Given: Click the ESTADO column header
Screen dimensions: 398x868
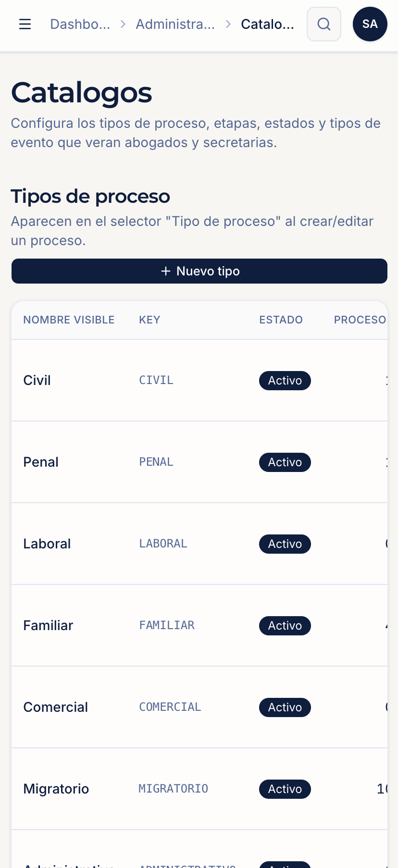Looking at the screenshot, I should tap(281, 320).
